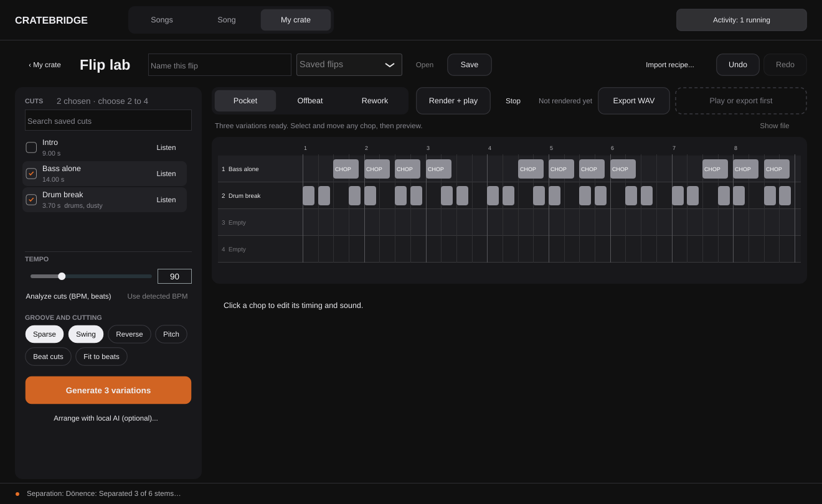Click Render + play
Image resolution: width=822 pixels, height=504 pixels.
[453, 101]
